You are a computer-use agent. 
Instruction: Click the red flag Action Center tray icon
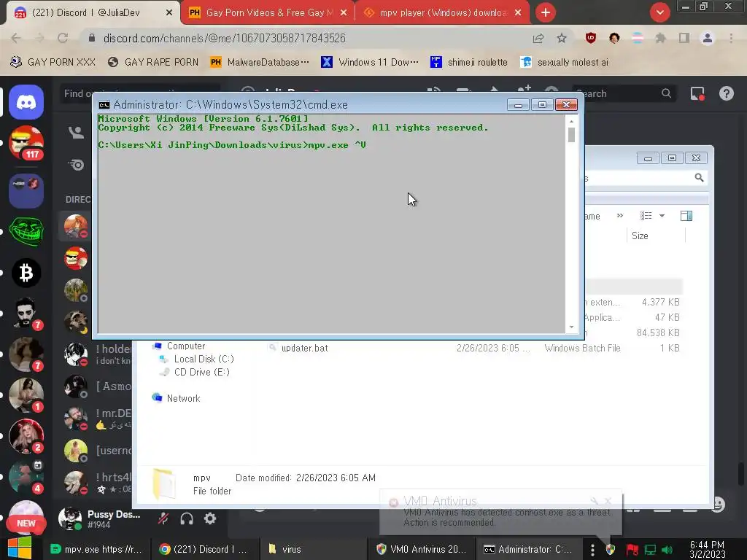(632, 550)
